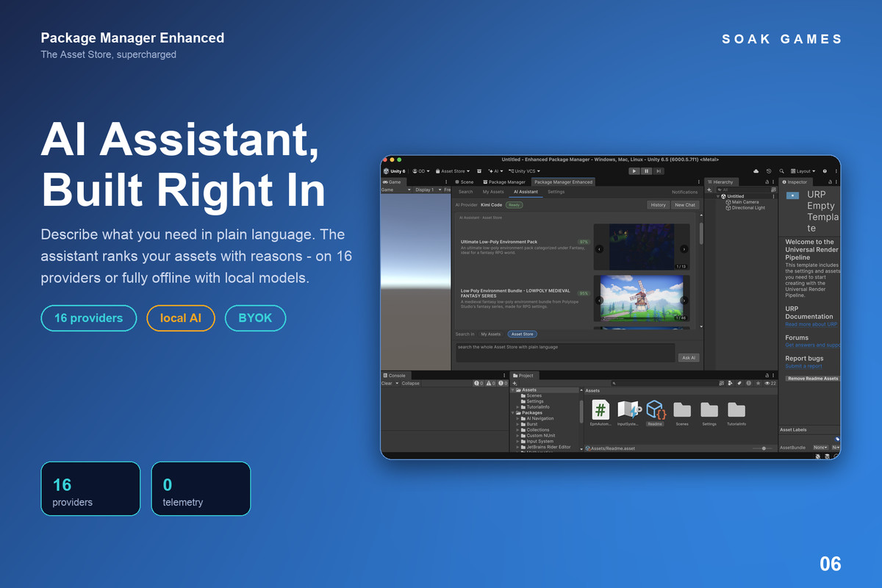
Task: Click the cloud icon in the toolbar
Action: 756,171
